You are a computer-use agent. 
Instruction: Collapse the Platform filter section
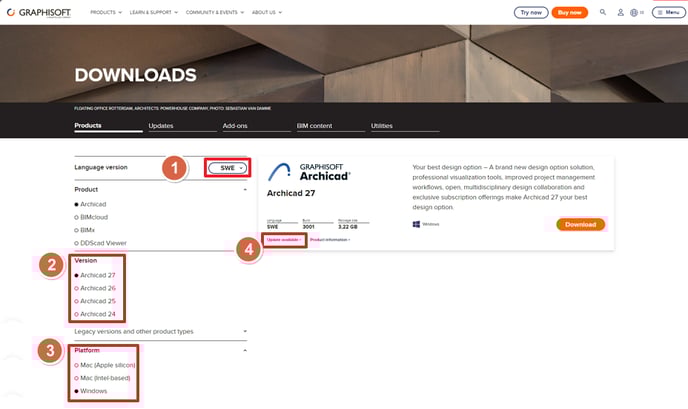pos(245,350)
